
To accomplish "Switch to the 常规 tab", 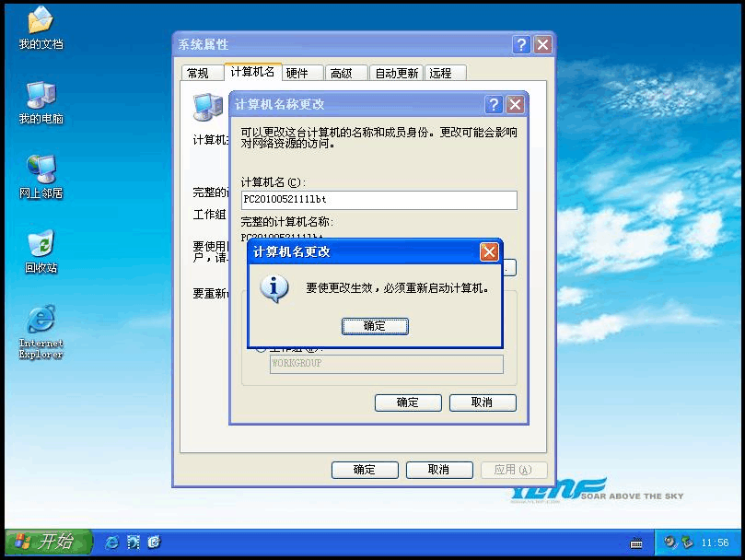I will (198, 74).
